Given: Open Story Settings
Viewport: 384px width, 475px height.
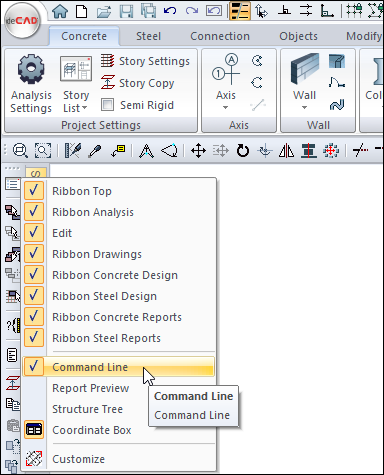Looking at the screenshot, I should 145,61.
